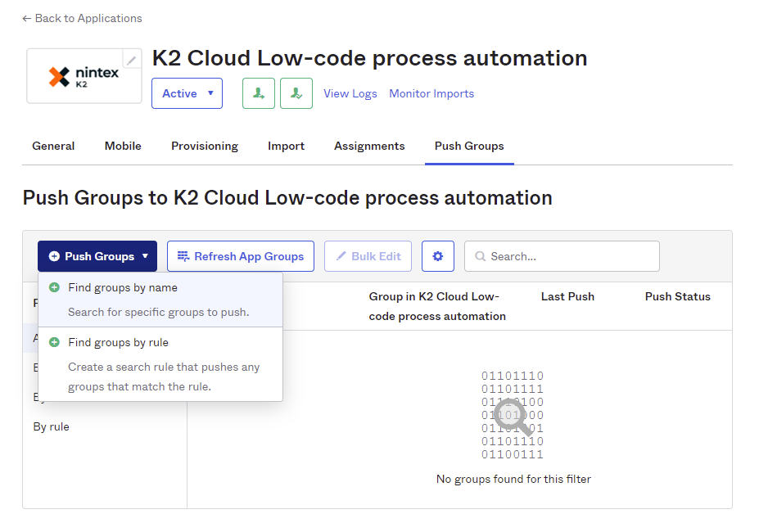The image size is (759, 532).
Task: Select Find groups by rule option
Action: coord(119,343)
